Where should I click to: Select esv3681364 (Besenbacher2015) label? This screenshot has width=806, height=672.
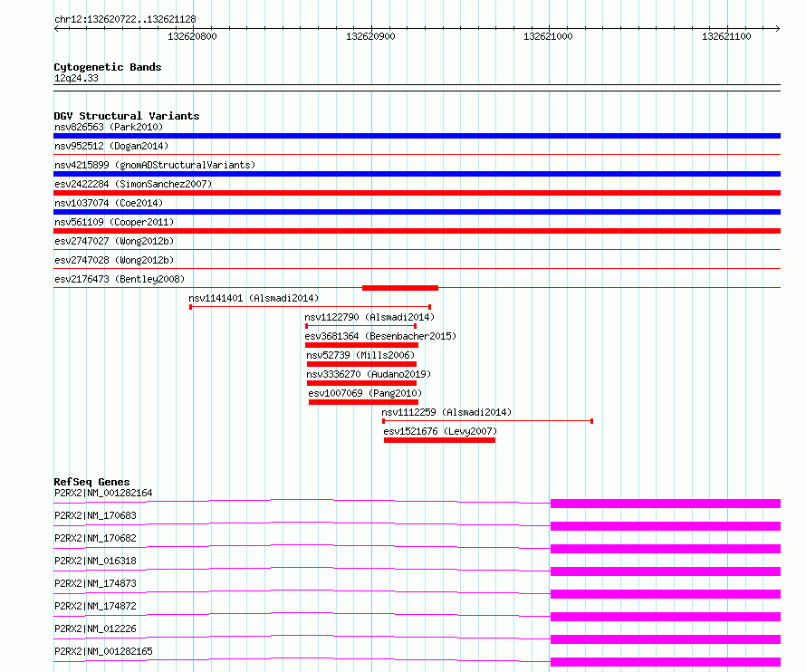[380, 336]
